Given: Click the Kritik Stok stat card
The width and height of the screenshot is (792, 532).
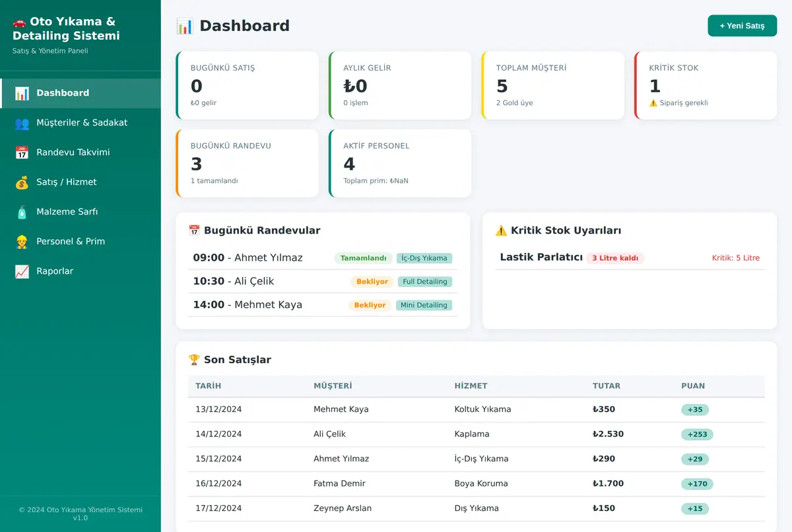Looking at the screenshot, I should pos(706,85).
